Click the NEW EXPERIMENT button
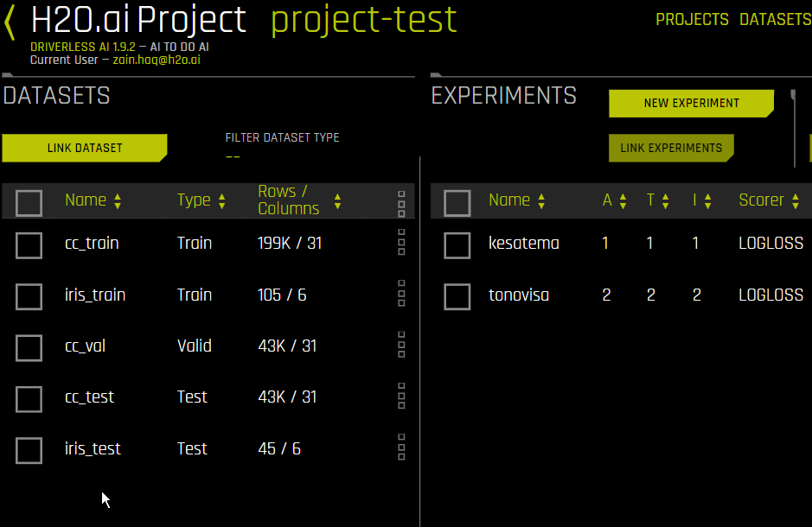812x527 pixels. tap(691, 103)
